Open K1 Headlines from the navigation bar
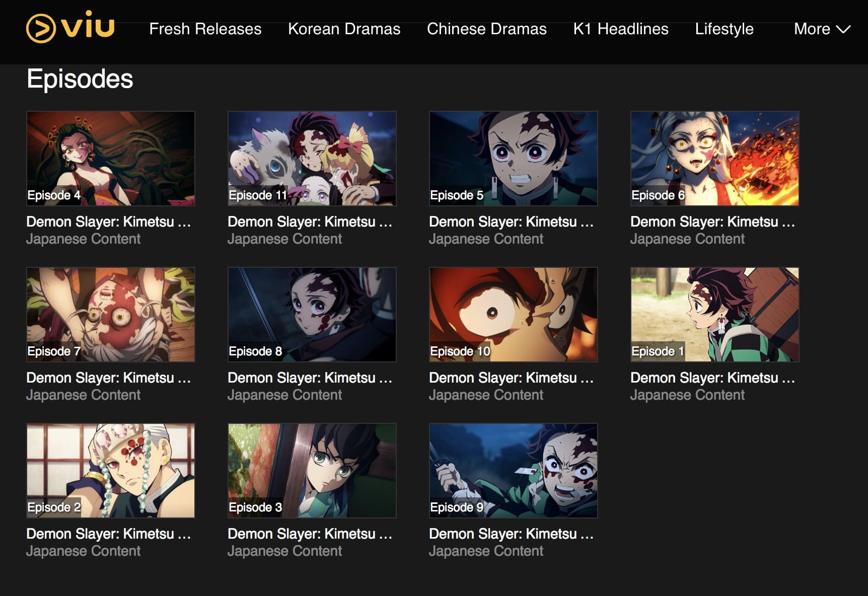868x596 pixels. click(x=619, y=29)
